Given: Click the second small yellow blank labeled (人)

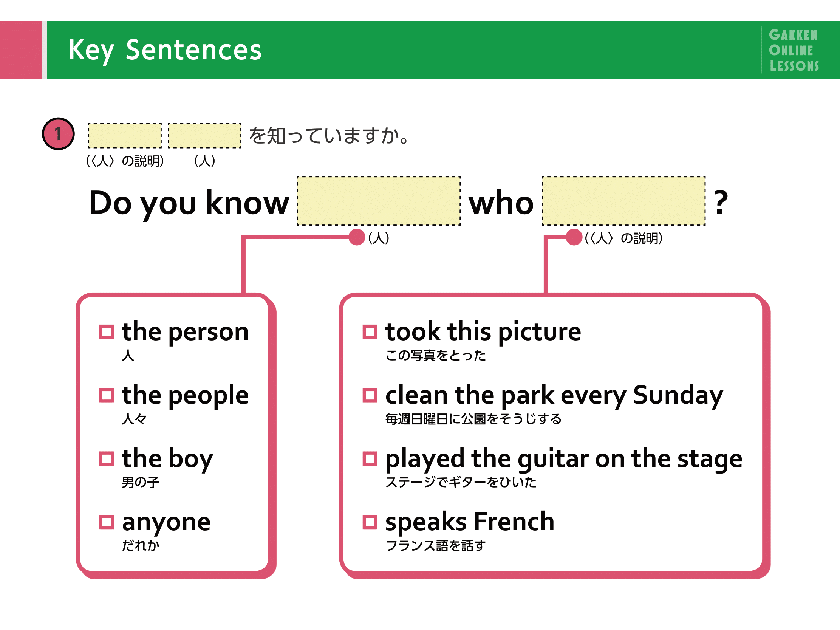Looking at the screenshot, I should tap(205, 136).
